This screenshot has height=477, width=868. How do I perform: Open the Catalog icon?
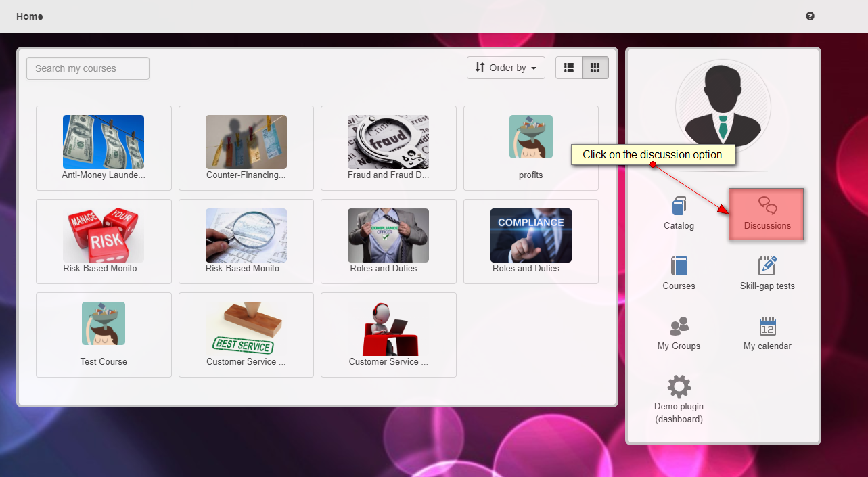click(679, 205)
